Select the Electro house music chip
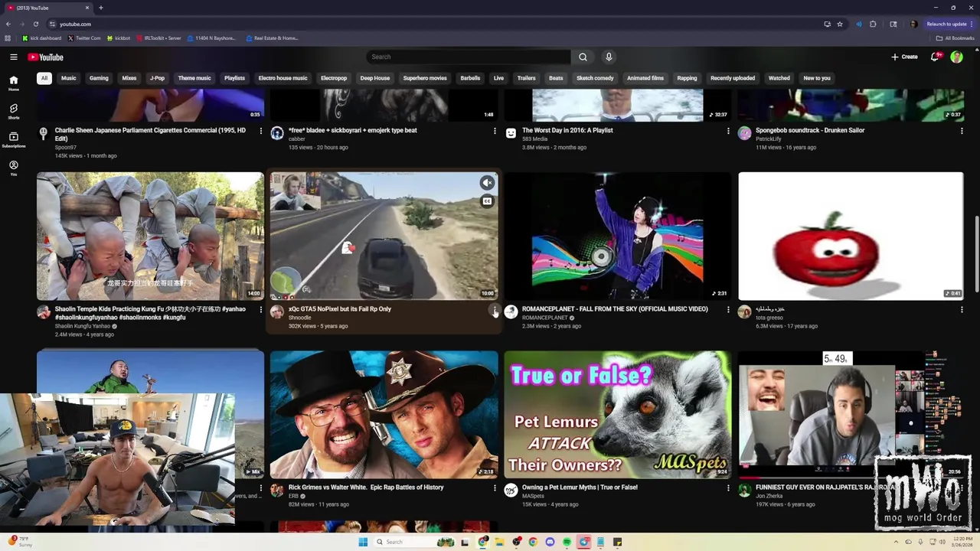The height and width of the screenshot is (551, 980). point(283,78)
